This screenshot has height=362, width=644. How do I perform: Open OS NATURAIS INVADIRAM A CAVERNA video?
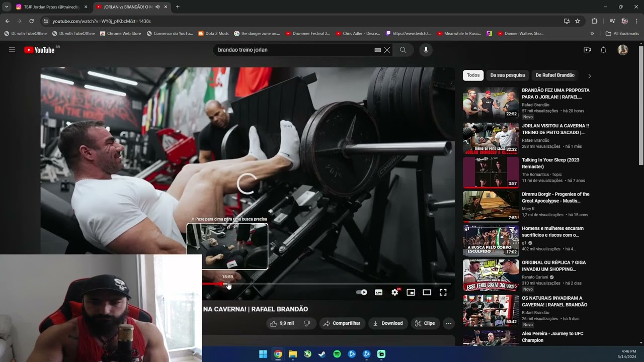coord(554,301)
